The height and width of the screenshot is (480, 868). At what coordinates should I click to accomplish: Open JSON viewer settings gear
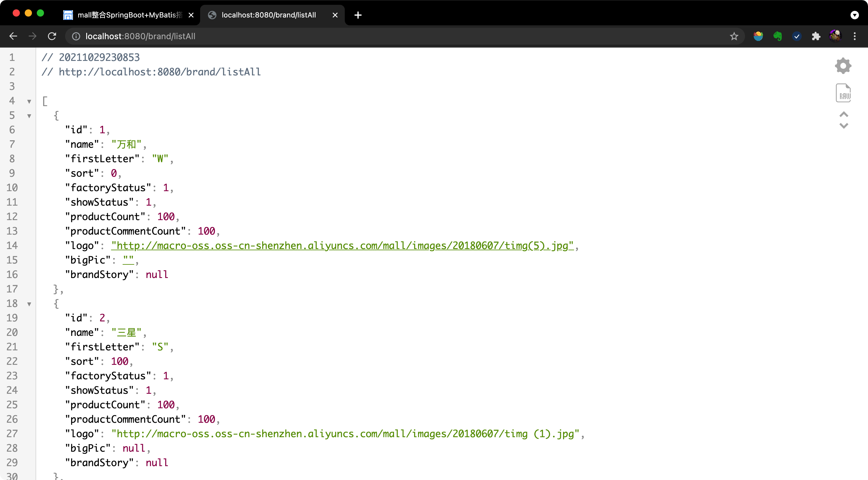843,66
